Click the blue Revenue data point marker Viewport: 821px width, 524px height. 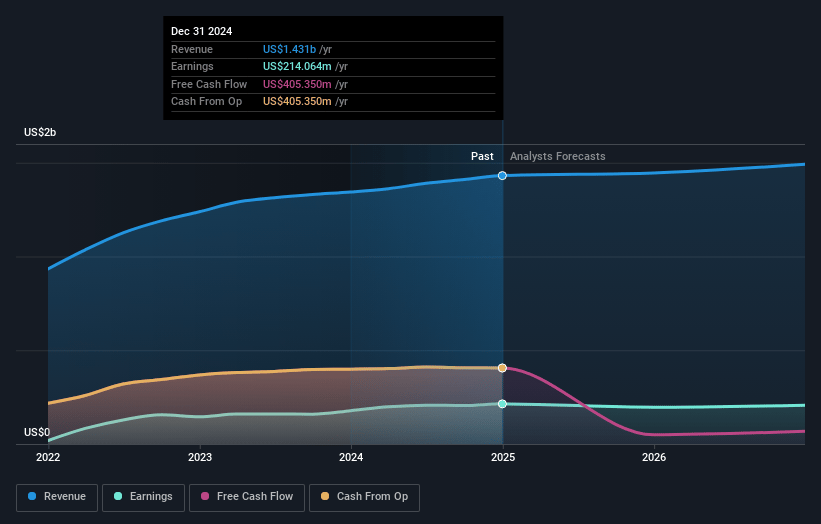click(x=502, y=175)
